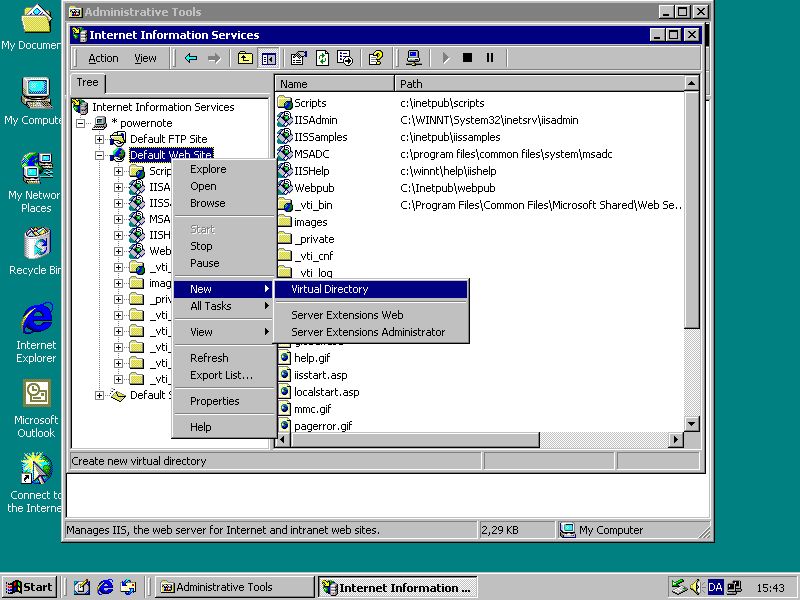The image size is (800, 600).
Task: Open the Action menu
Action: [x=102, y=58]
